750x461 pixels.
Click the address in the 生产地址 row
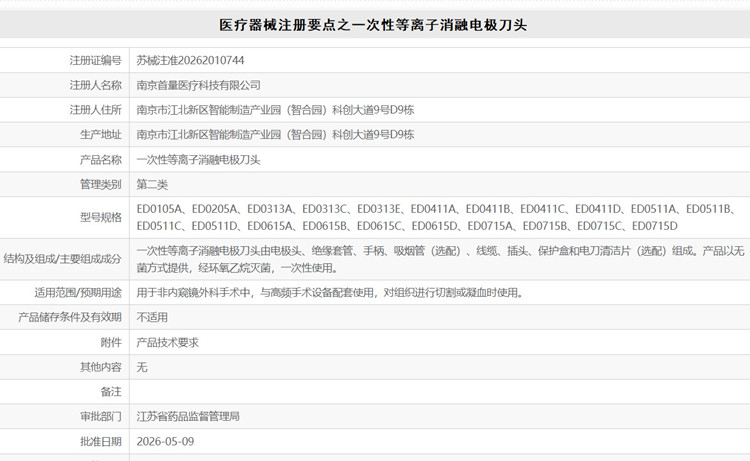(x=276, y=135)
